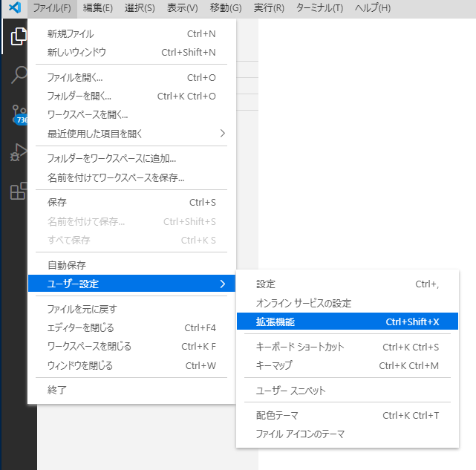
Task: Open the 移動(G) menu
Action: [x=226, y=8]
